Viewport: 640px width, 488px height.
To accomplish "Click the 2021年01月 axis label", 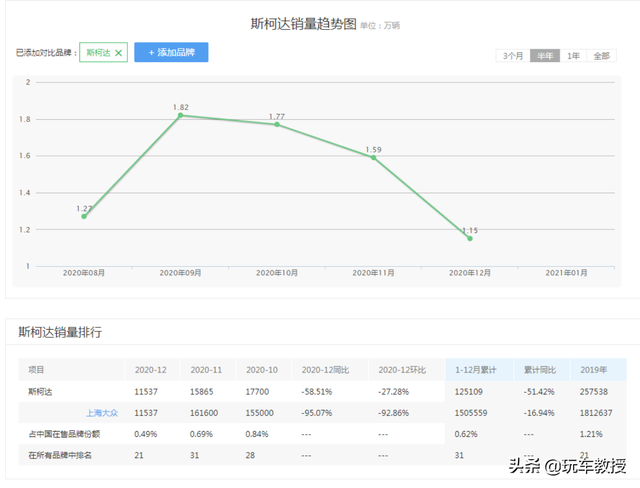I will (x=566, y=273).
